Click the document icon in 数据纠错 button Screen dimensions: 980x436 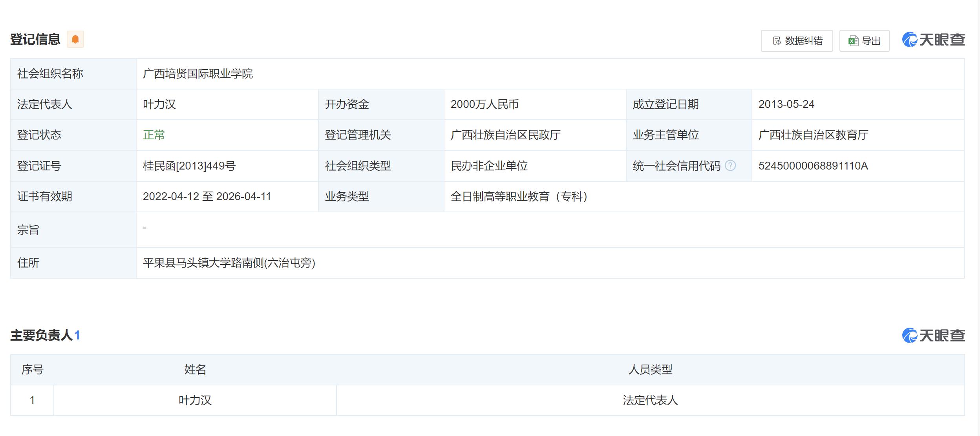pos(777,41)
